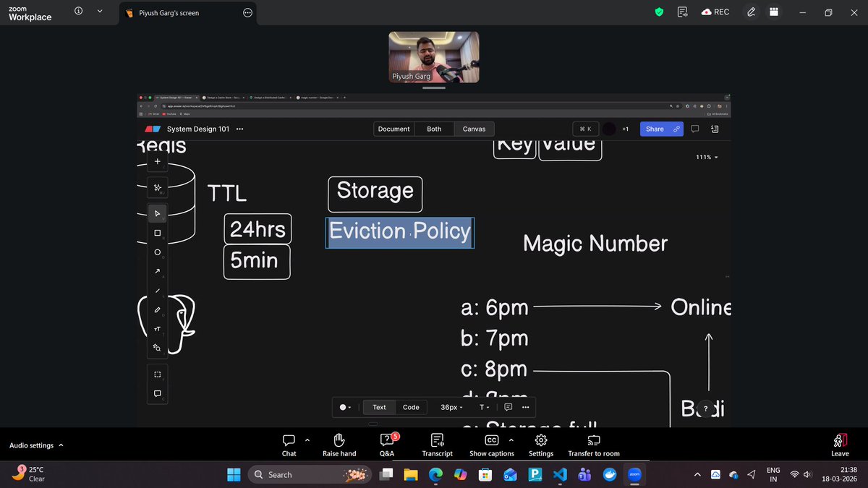This screenshot has width=868, height=488.
Task: Select the freehand pencil tool
Action: coord(157,309)
